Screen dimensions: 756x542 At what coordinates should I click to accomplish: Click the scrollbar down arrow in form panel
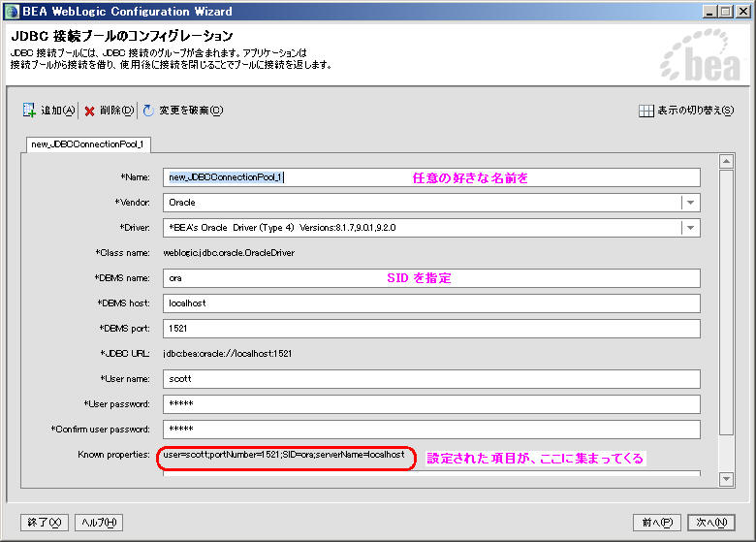pyautogui.click(x=726, y=479)
